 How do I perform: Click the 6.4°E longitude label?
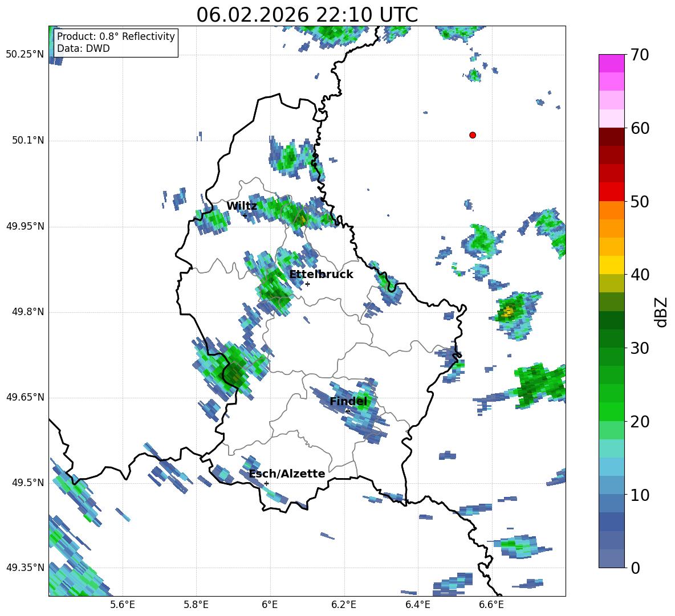pos(417,605)
